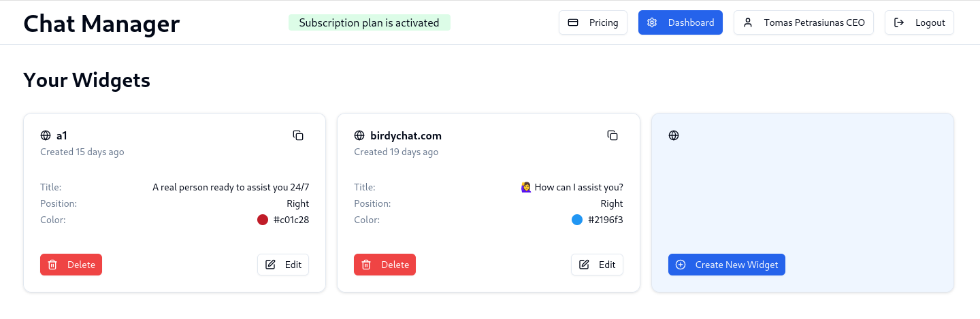Go to the Dashboard tab
Viewport: 980px width, 319px height.
coord(681,22)
